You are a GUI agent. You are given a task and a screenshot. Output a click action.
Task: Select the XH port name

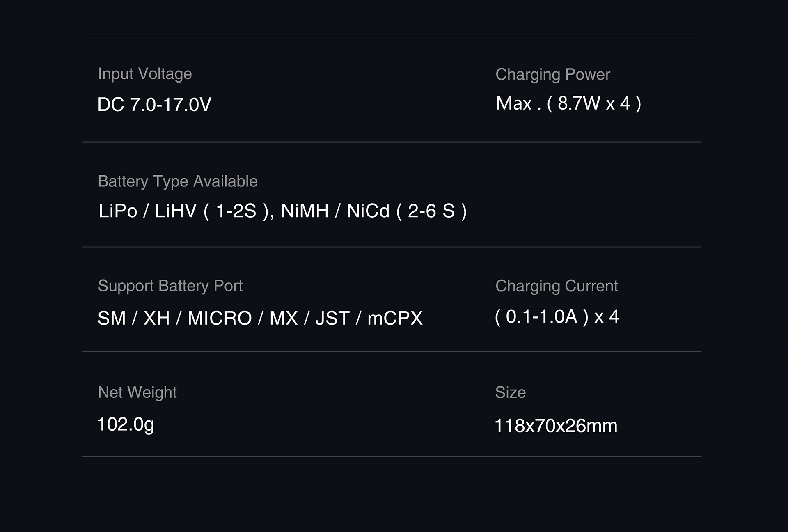(157, 318)
